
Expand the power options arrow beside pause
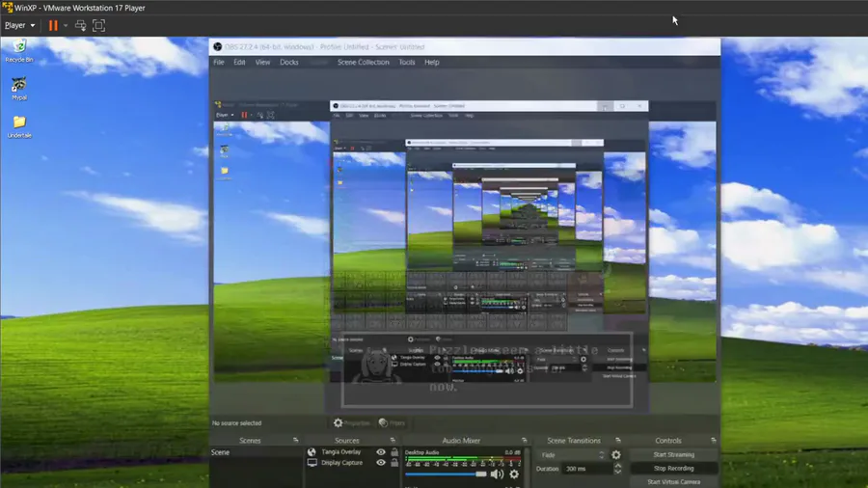pos(66,25)
